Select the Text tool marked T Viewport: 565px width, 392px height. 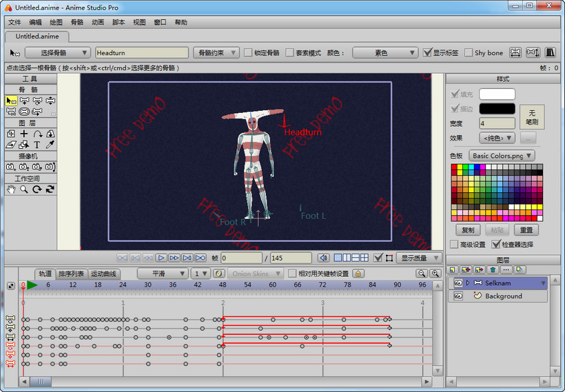coord(37,145)
